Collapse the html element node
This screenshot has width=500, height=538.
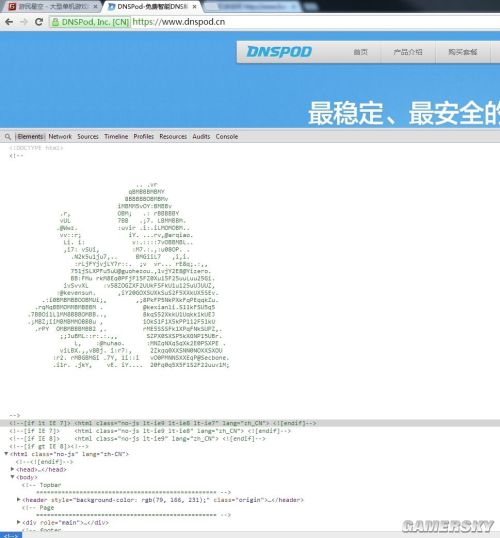[x=6, y=454]
